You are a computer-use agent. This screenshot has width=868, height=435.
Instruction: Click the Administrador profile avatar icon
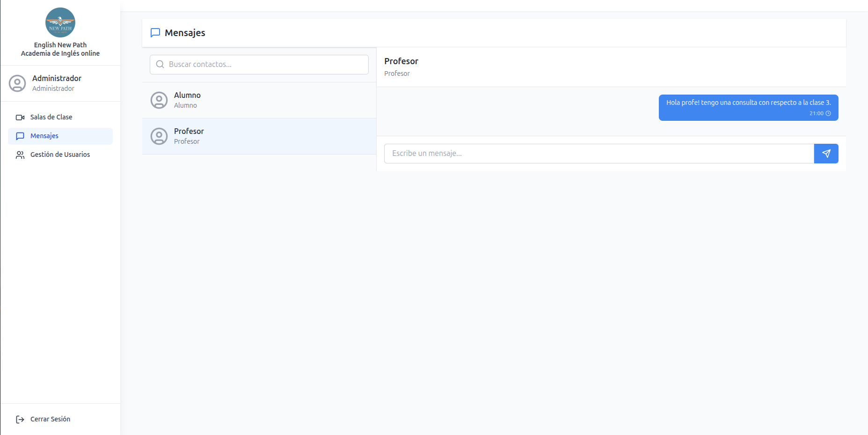point(17,83)
